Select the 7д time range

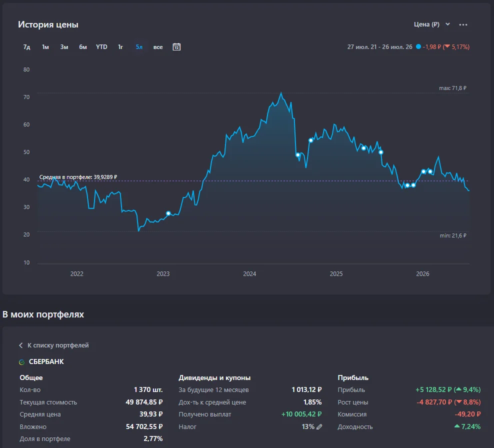point(27,47)
